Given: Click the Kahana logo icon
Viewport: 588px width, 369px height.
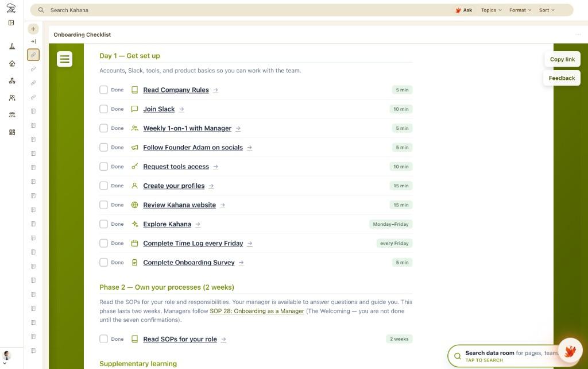Looking at the screenshot, I should pyautogui.click(x=11, y=7).
